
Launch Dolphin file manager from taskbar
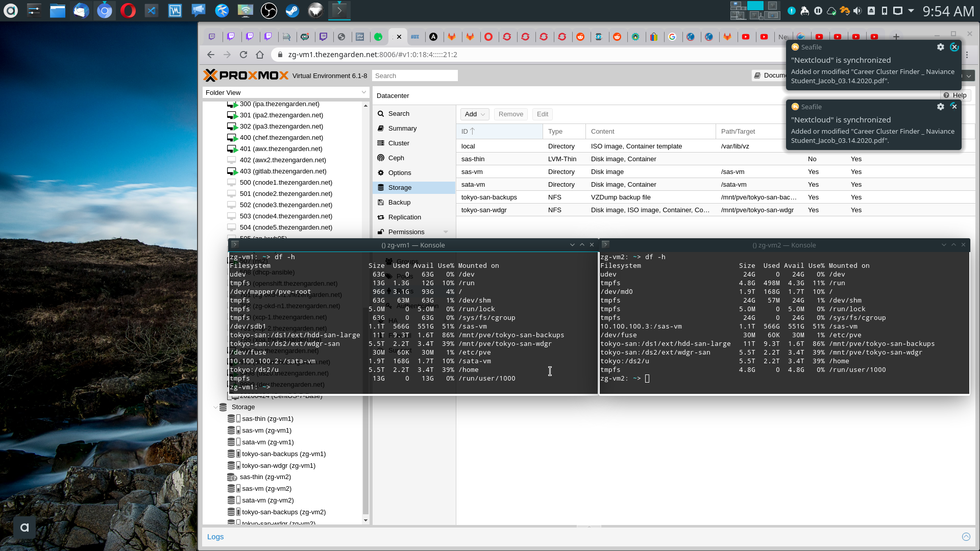click(58, 10)
